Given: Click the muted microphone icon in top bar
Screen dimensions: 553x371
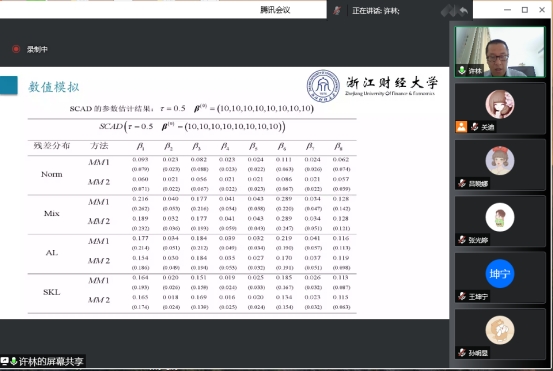Looking at the screenshot, I should (337, 11).
